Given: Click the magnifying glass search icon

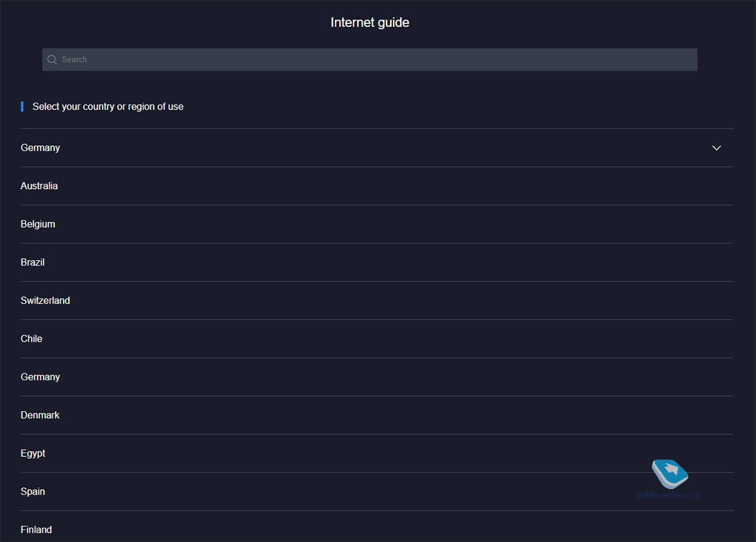Looking at the screenshot, I should pyautogui.click(x=52, y=60).
